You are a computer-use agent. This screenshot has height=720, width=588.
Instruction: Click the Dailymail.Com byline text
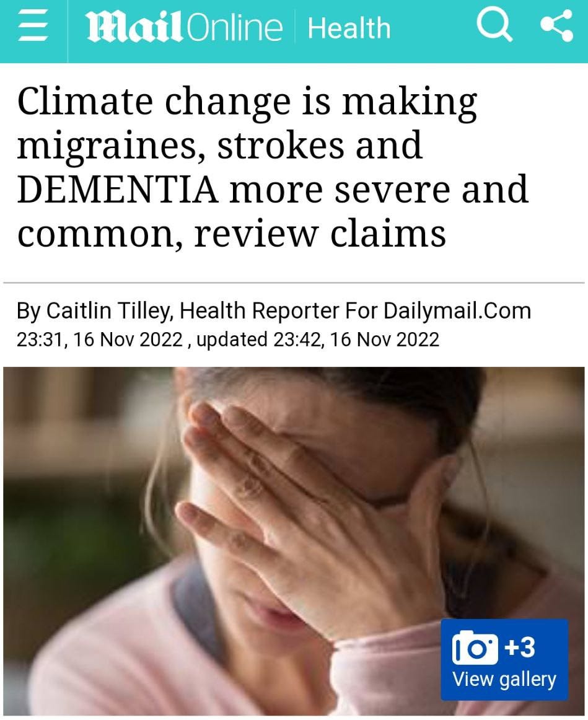[x=457, y=310]
